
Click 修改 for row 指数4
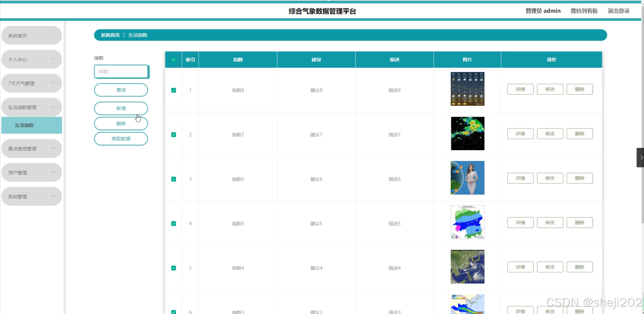pyautogui.click(x=550, y=267)
